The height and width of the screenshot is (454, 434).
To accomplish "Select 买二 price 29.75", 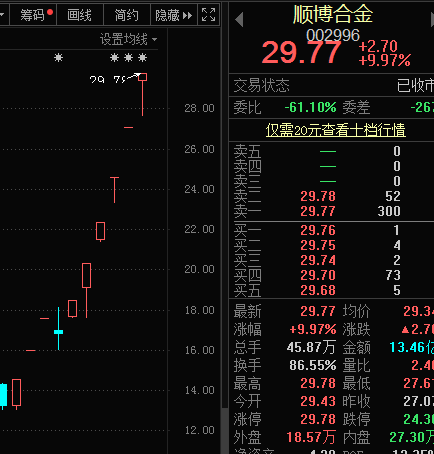I will click(318, 245).
